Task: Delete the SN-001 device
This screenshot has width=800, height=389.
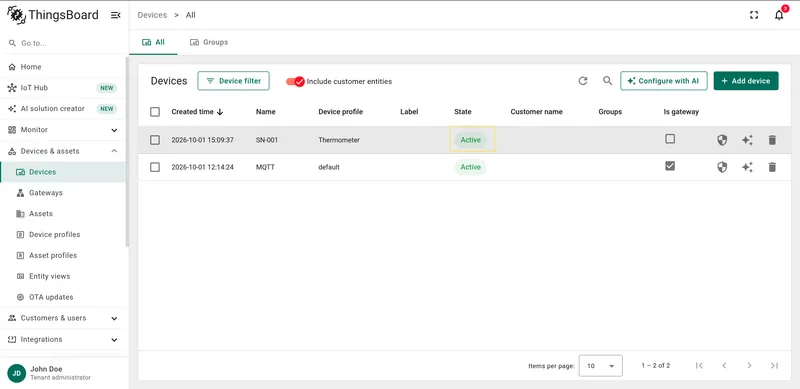Action: (x=772, y=140)
